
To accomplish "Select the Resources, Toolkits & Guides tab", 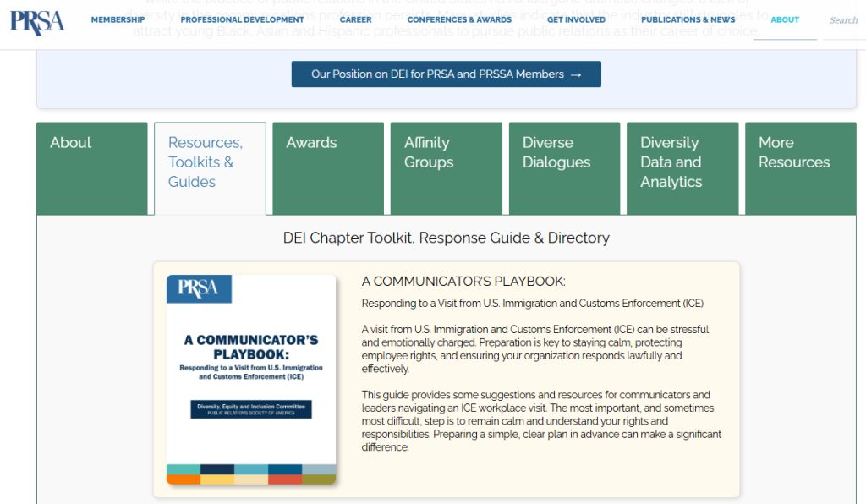I will pos(210,168).
